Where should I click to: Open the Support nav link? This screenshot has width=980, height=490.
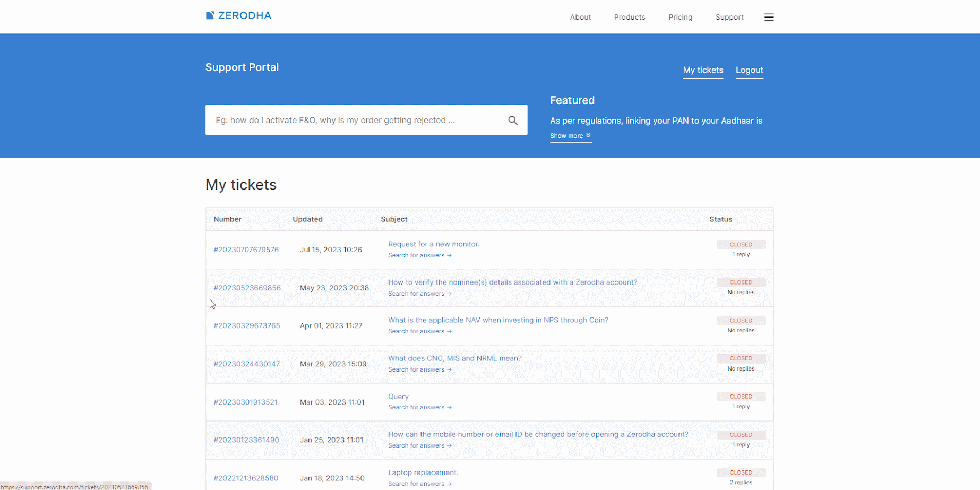pos(729,17)
